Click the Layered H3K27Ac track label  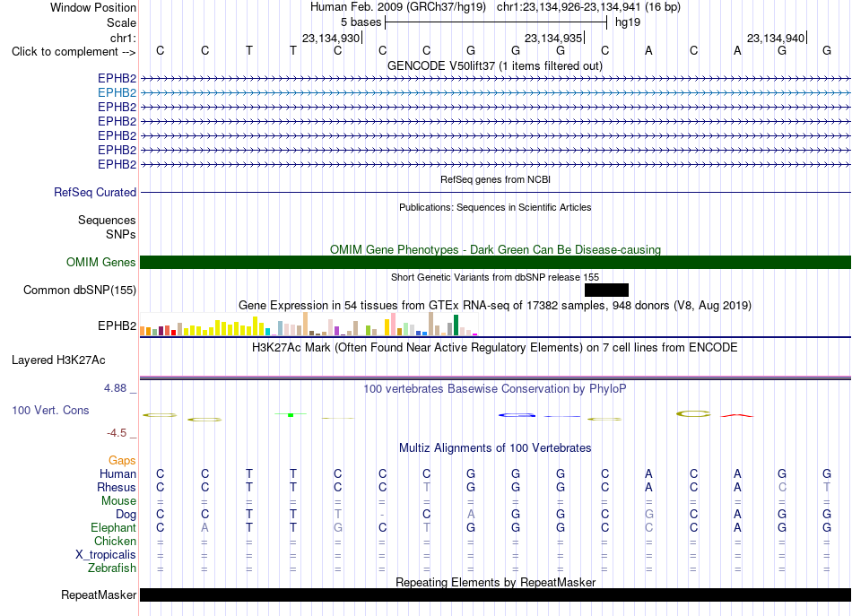(x=58, y=360)
